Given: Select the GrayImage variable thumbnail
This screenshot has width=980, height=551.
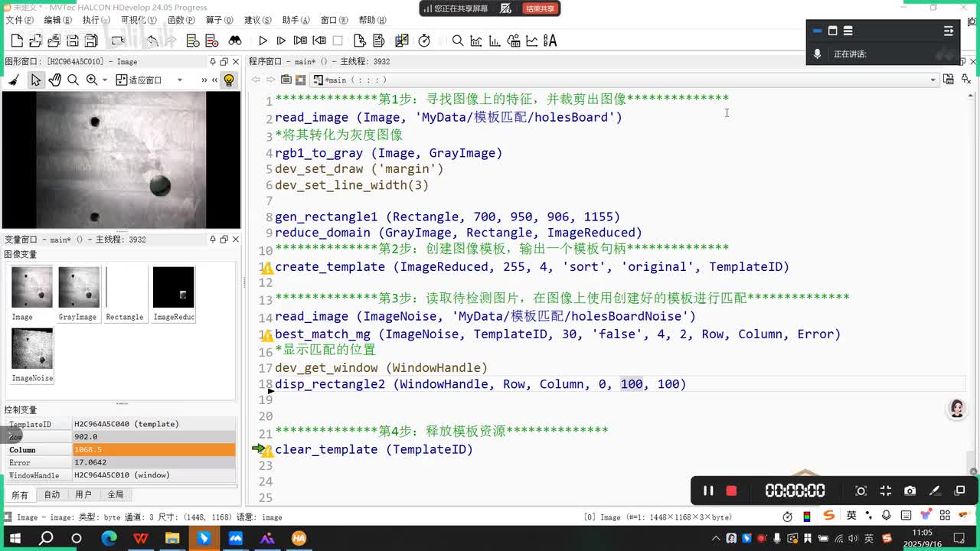Looking at the screenshot, I should (x=79, y=294).
